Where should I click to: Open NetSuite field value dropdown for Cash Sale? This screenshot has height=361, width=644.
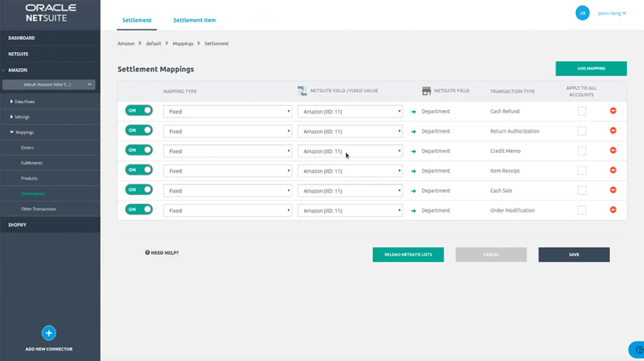click(x=350, y=190)
